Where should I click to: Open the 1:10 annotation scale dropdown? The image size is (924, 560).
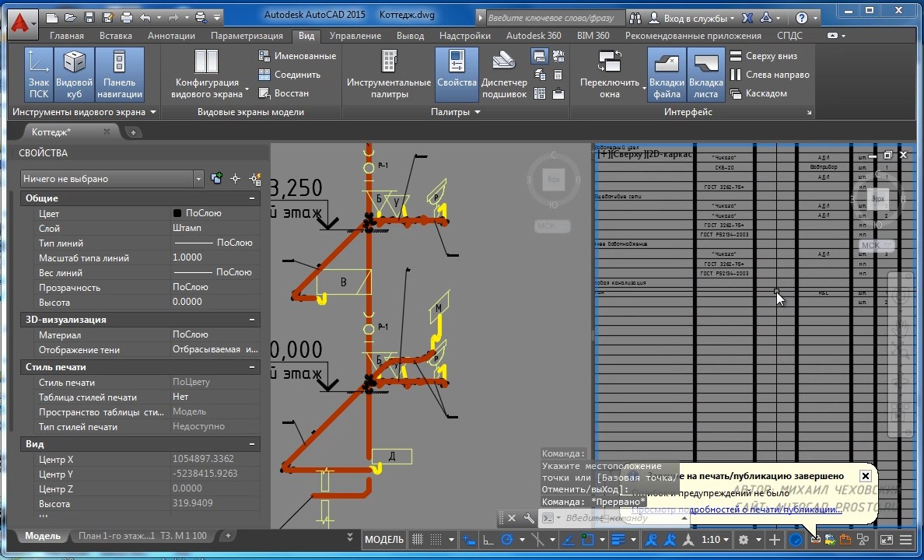tap(715, 539)
